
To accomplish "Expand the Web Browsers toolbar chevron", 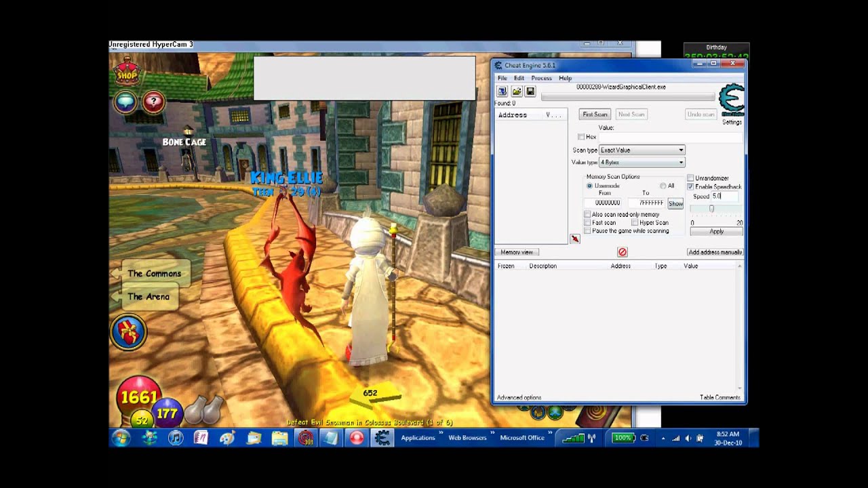I will [x=493, y=434].
